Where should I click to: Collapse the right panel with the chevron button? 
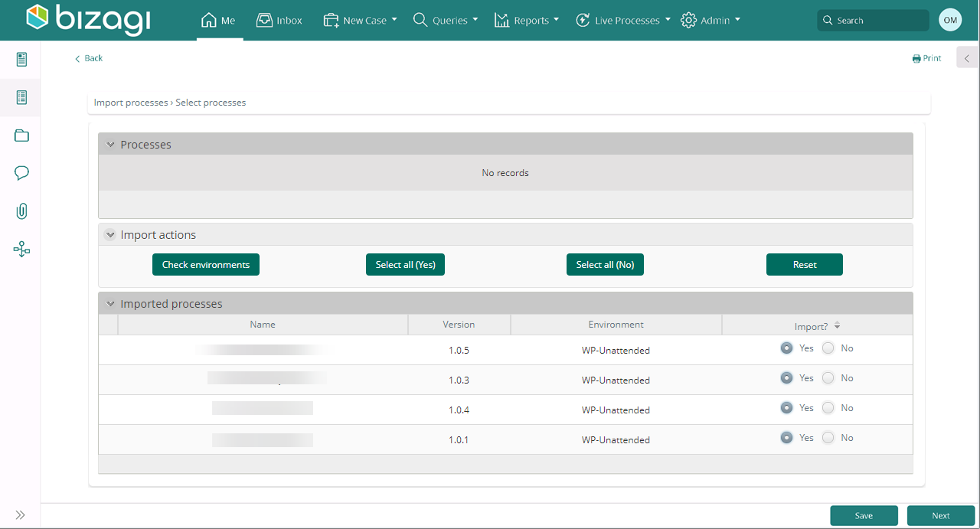pyautogui.click(x=967, y=58)
